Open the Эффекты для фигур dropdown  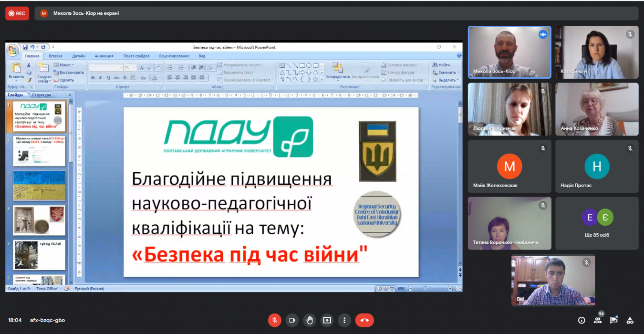[403, 80]
